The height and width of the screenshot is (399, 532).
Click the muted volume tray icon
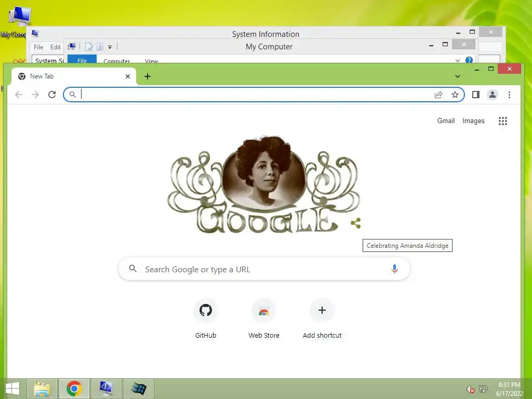470,389
